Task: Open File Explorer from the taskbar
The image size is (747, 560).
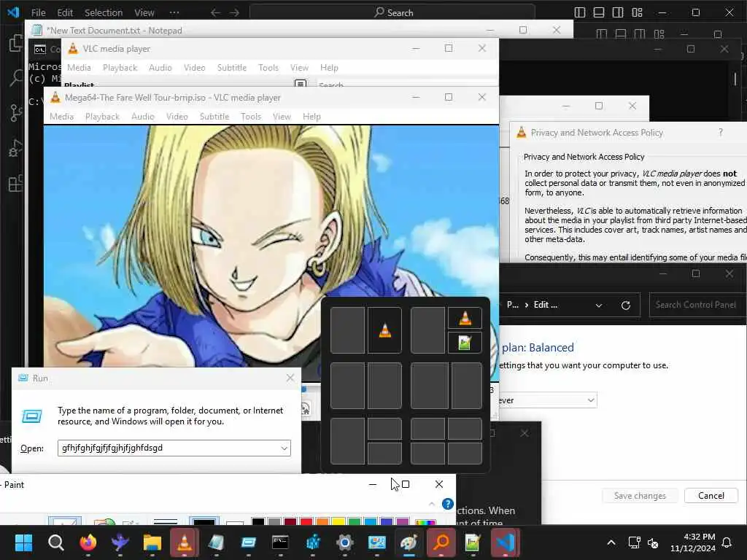Action: pyautogui.click(x=152, y=542)
